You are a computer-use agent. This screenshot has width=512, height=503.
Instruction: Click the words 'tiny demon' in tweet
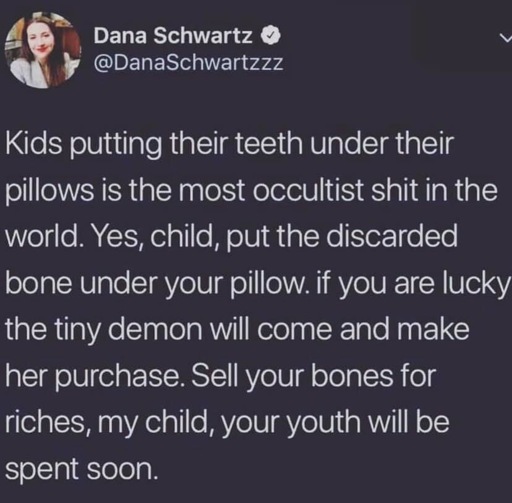(x=128, y=329)
